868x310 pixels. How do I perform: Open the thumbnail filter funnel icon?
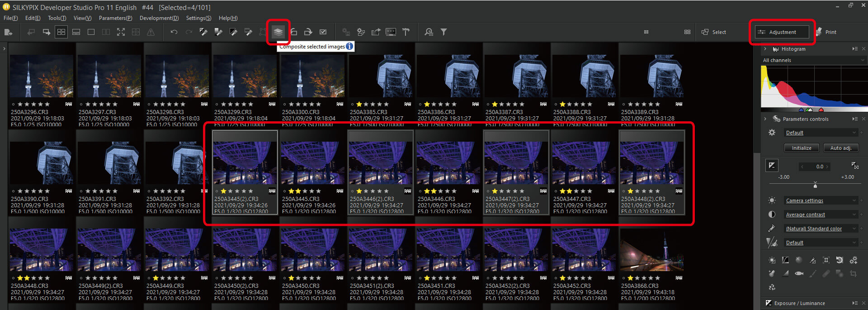[444, 32]
